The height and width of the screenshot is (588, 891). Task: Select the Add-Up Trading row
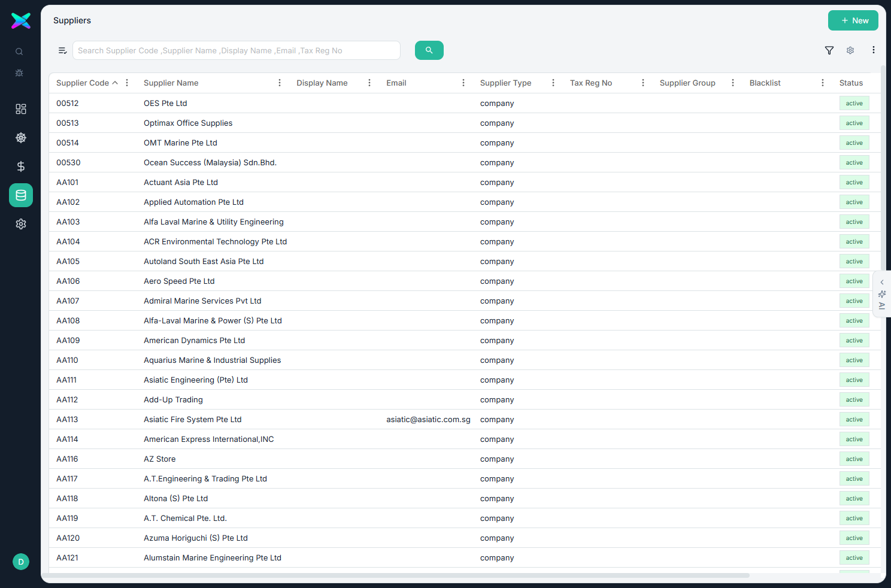tap(465, 399)
